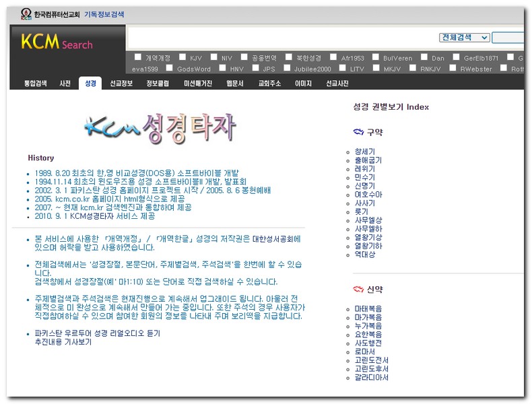
Task: Click the KCM Search logo
Action: click(x=57, y=43)
